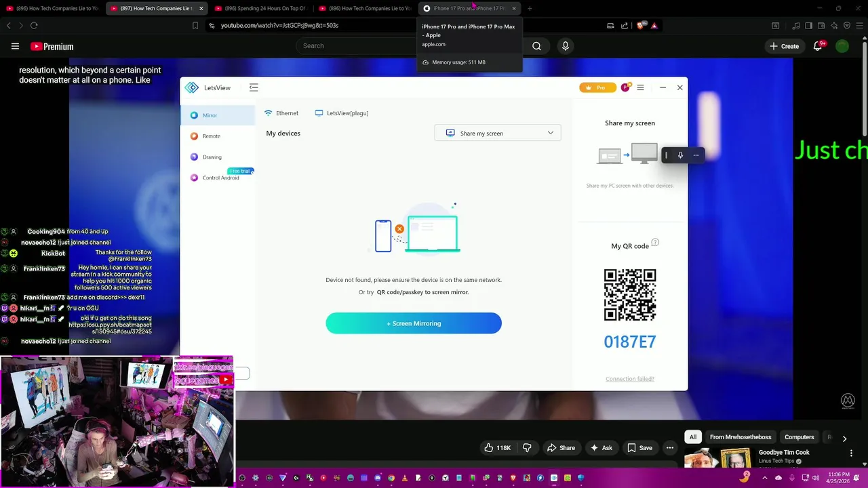Open the YouTube account avatar menu
868x488 pixels.
click(842, 46)
